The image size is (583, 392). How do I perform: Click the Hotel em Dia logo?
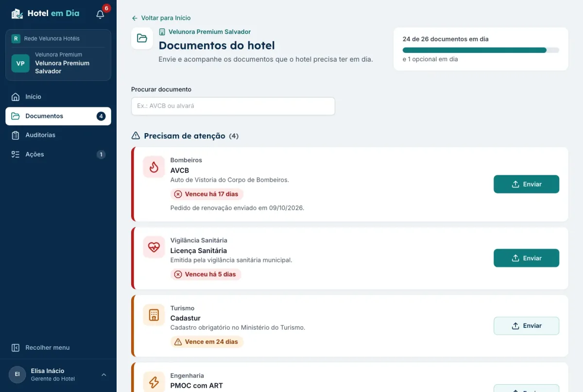[x=45, y=14]
